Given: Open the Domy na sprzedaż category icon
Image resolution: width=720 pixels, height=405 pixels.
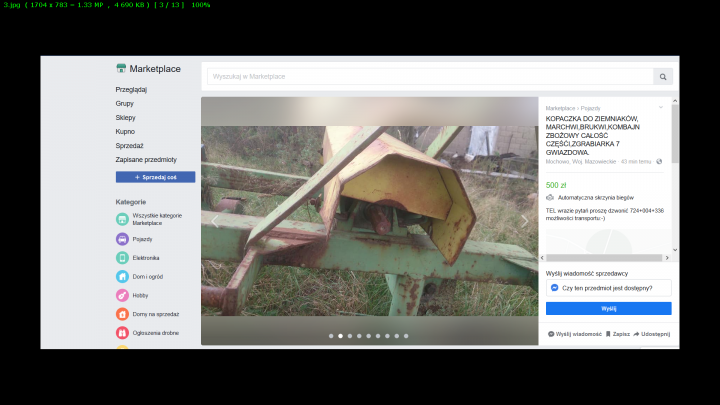Looking at the screenshot, I should 122,314.
